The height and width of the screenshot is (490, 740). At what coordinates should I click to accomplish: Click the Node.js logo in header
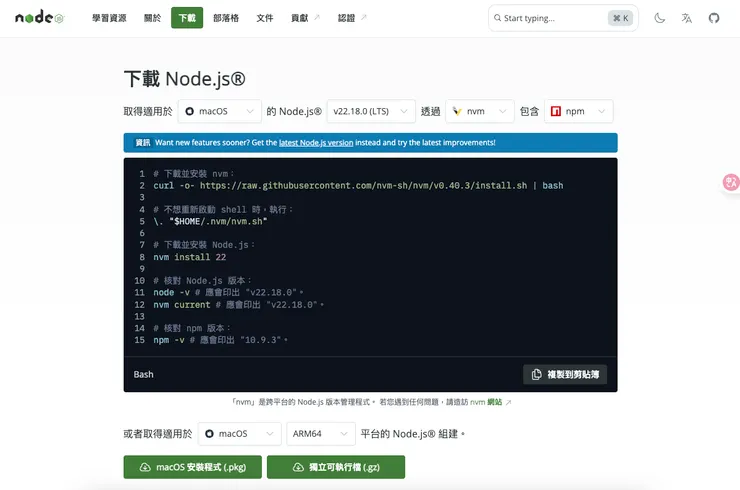point(39,17)
